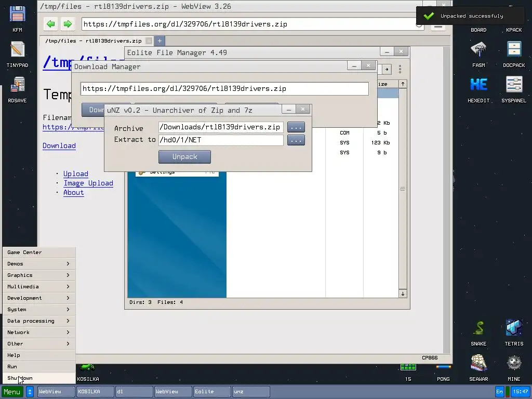This screenshot has height=399, width=532.
Task: Select the 5 b COM file row
Action: click(x=312, y=133)
